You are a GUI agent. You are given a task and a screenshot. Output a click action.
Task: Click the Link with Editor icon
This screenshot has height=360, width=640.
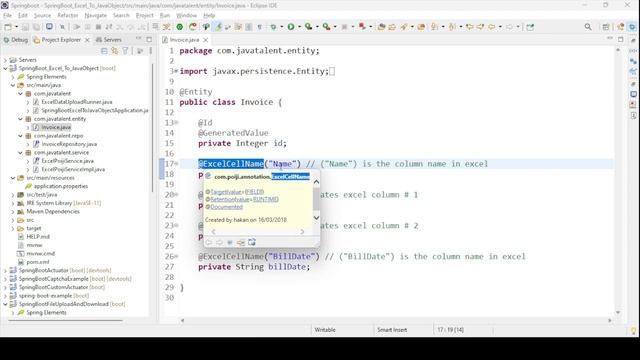pos(115,51)
